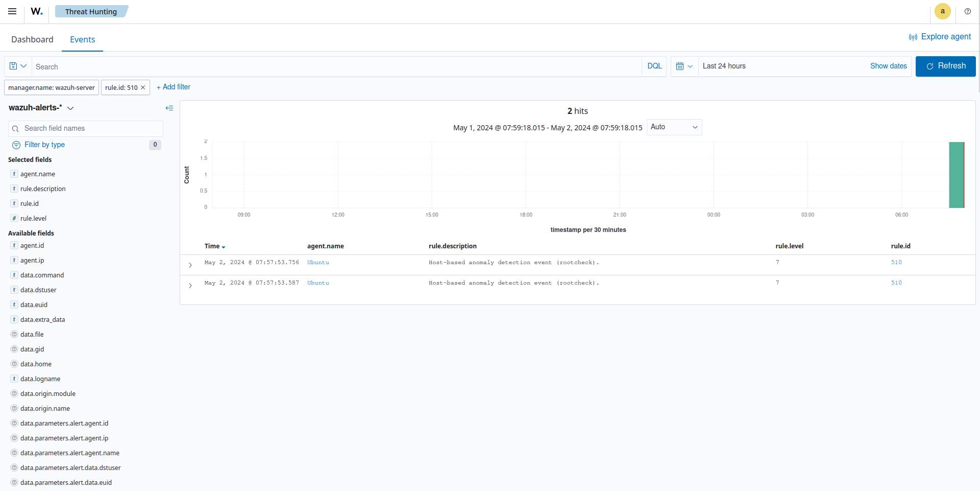Click the Filter by type funnel icon
This screenshot has height=491, width=980.
coord(16,145)
